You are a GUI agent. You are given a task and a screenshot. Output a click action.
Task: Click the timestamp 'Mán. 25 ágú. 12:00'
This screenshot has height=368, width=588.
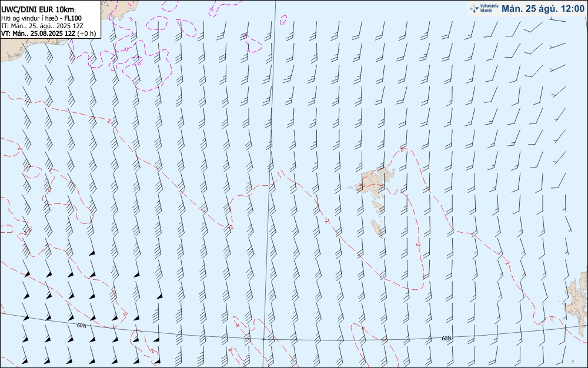pos(543,9)
